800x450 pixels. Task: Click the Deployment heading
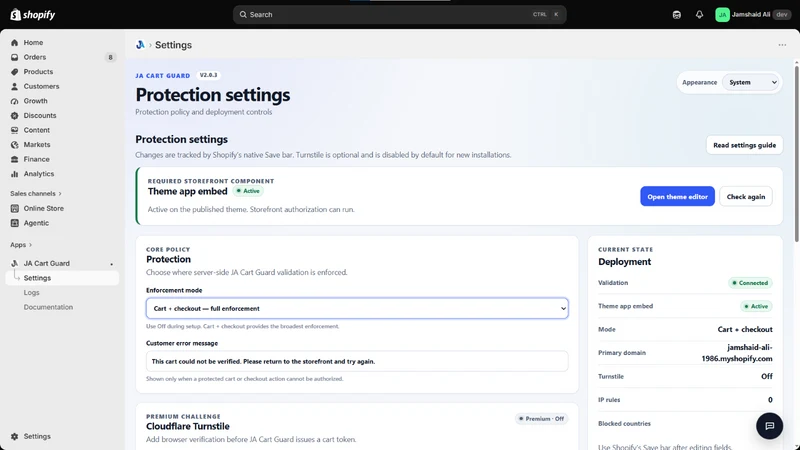(x=624, y=262)
